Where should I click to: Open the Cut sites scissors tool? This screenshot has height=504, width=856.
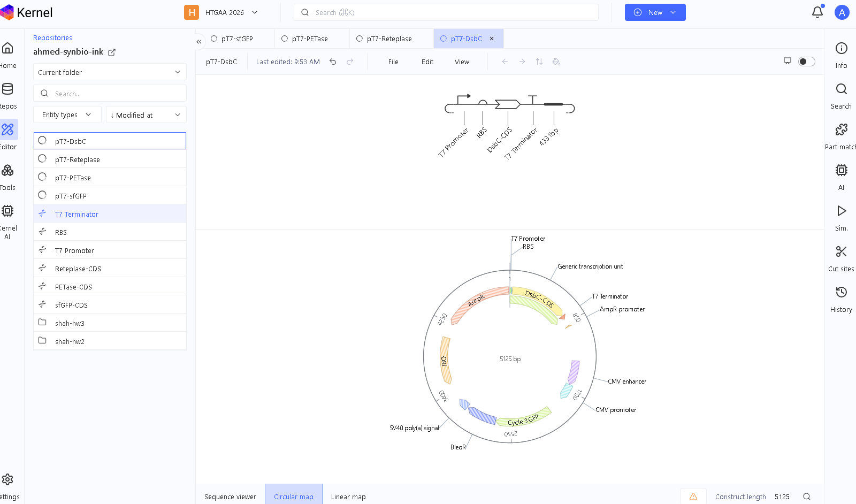841,258
